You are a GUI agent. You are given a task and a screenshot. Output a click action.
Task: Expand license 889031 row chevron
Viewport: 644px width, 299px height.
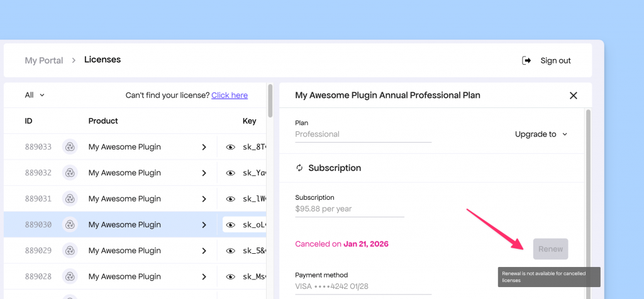pos(204,198)
